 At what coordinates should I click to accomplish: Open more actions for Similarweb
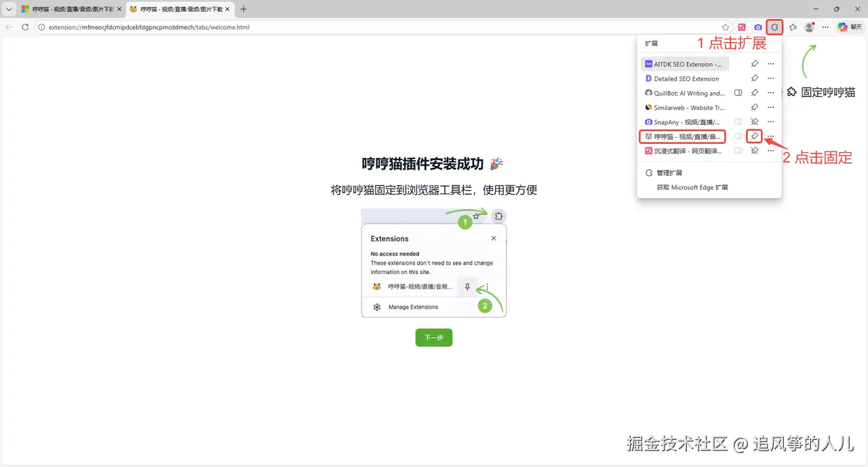(x=770, y=107)
